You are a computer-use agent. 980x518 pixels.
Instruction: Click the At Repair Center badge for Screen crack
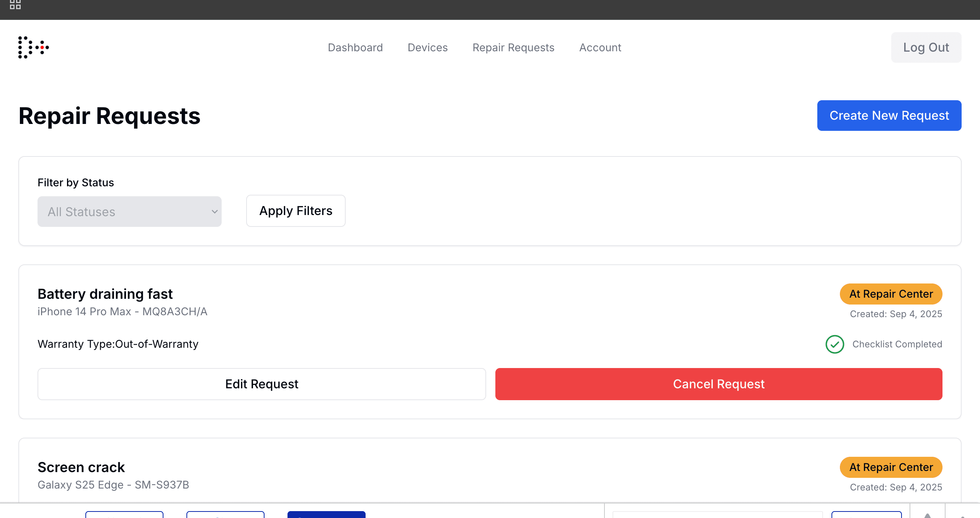(890, 467)
